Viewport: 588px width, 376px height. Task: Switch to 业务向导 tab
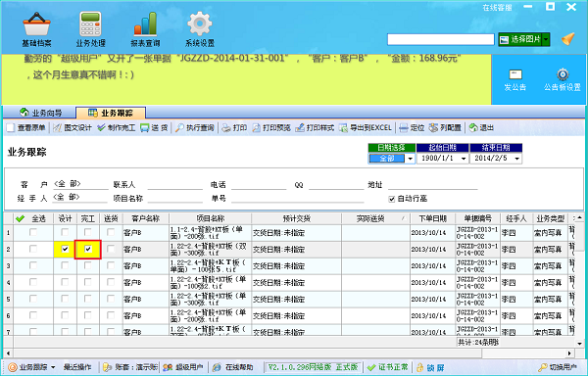point(41,113)
